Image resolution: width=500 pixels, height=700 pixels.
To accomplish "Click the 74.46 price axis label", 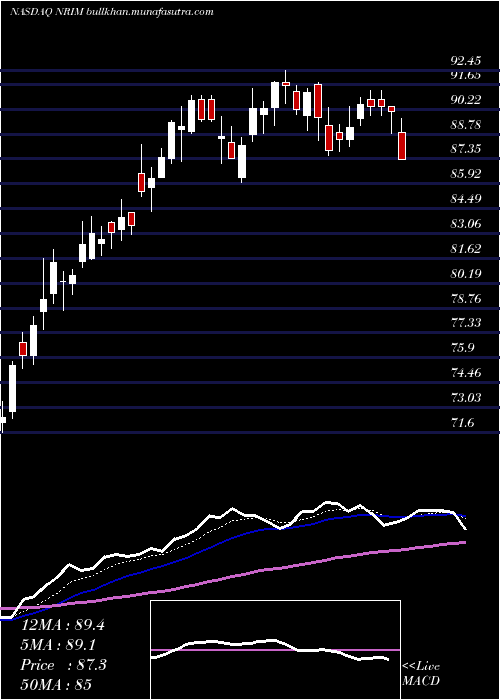I will click(466, 372).
